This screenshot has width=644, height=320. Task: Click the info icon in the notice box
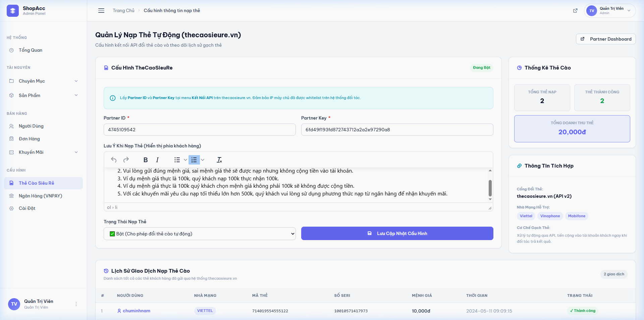pos(113,98)
